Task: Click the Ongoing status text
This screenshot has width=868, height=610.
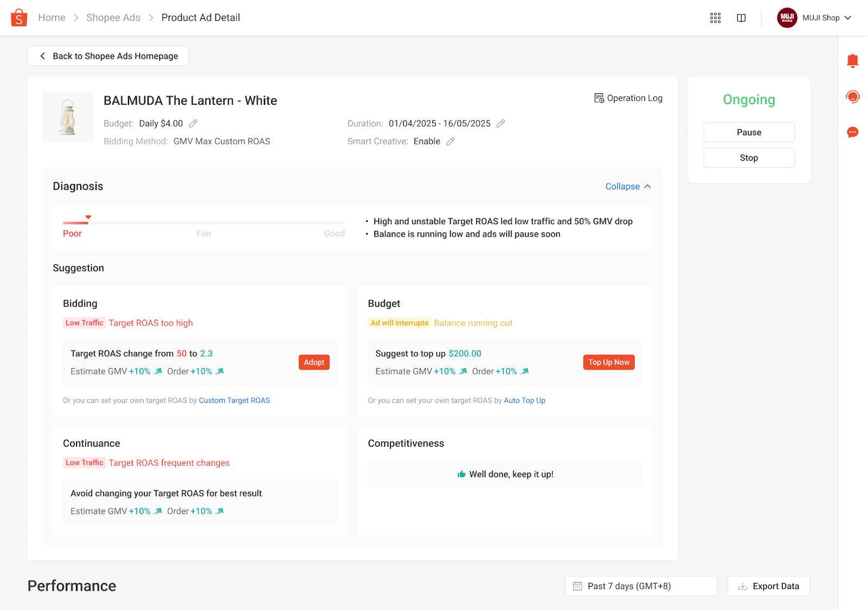Action: point(749,99)
